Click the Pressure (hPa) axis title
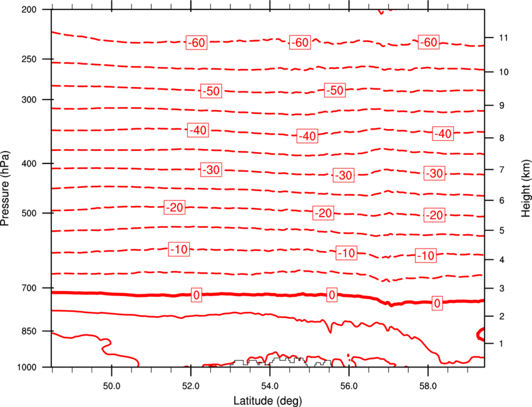Image resolution: width=532 pixels, height=407 pixels. pyautogui.click(x=5, y=188)
